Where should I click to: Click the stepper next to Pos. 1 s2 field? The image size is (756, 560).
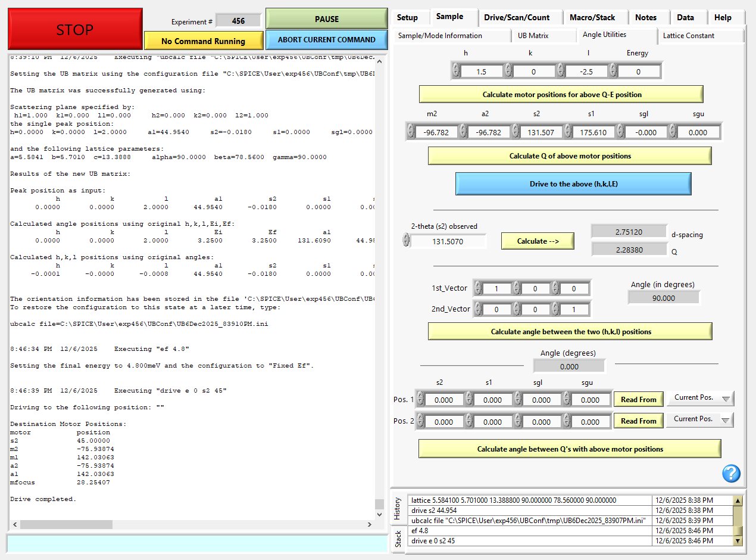tap(420, 400)
